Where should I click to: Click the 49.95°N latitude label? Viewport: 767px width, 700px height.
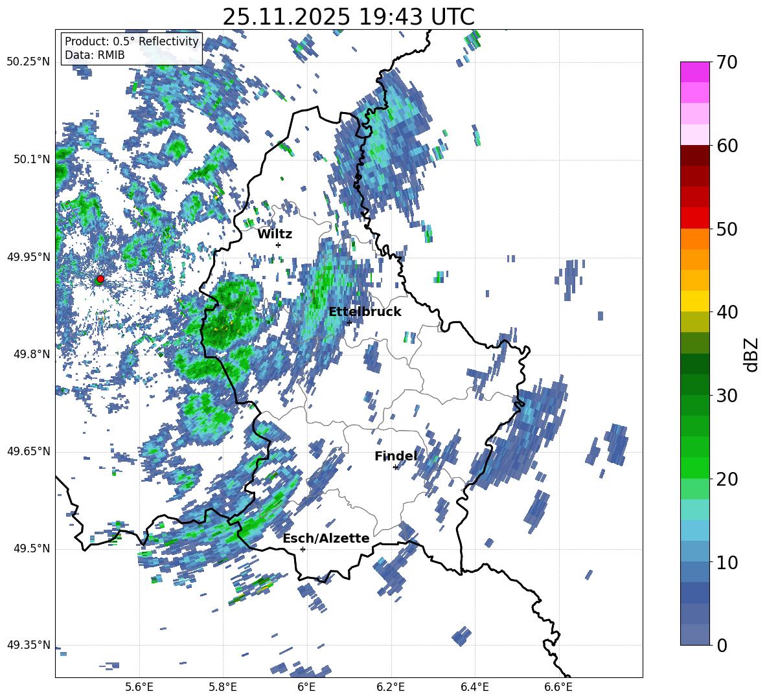pyautogui.click(x=29, y=256)
